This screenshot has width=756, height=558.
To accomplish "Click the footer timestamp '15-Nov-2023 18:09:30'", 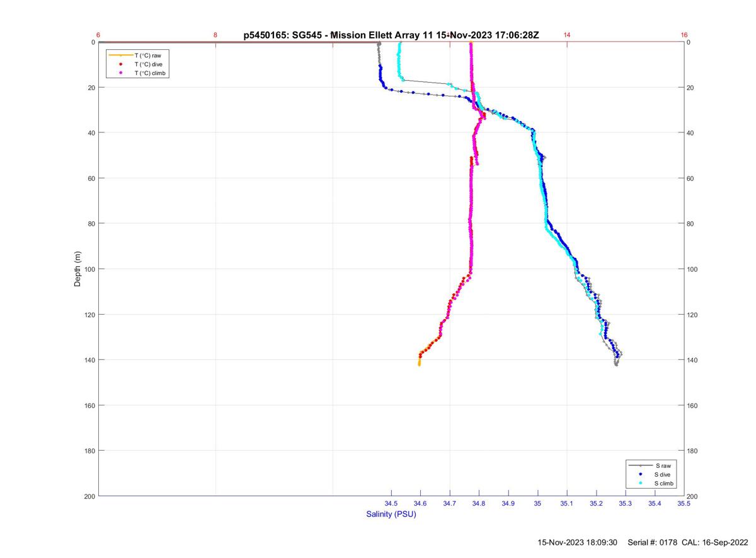I will (x=577, y=542).
